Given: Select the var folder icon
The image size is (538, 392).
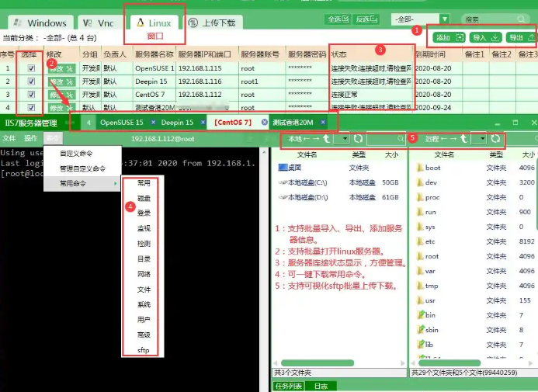Looking at the screenshot, I should (420, 271).
